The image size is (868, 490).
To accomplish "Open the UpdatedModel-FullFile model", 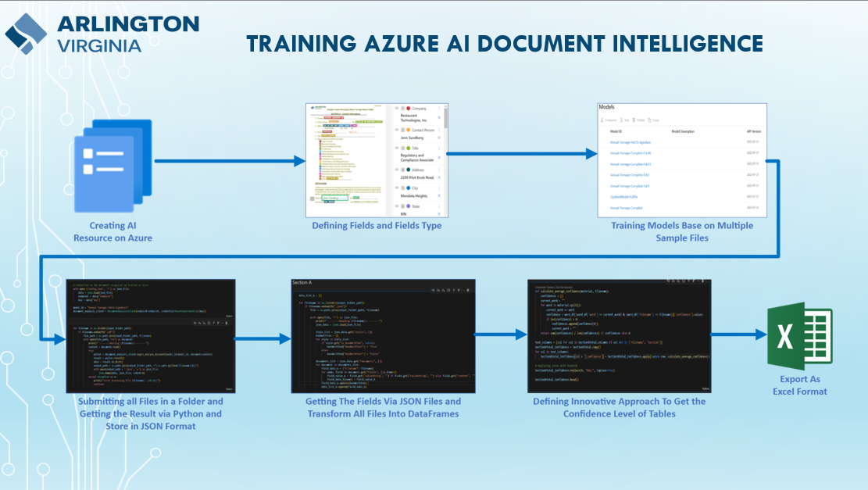I will click(624, 197).
